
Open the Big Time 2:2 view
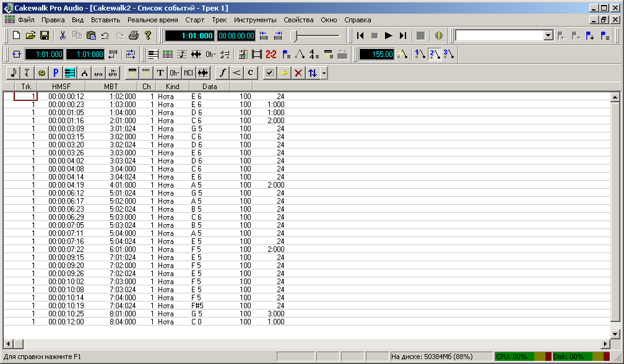coord(271,54)
